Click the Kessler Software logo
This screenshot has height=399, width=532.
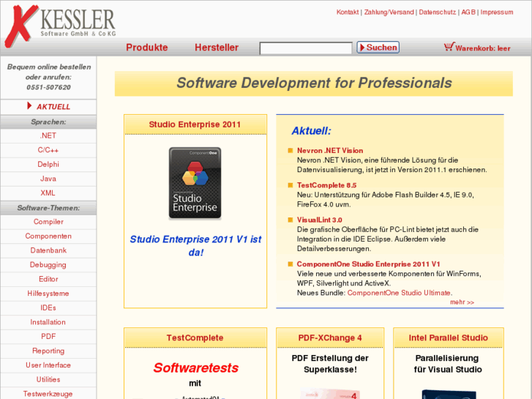tap(60, 26)
